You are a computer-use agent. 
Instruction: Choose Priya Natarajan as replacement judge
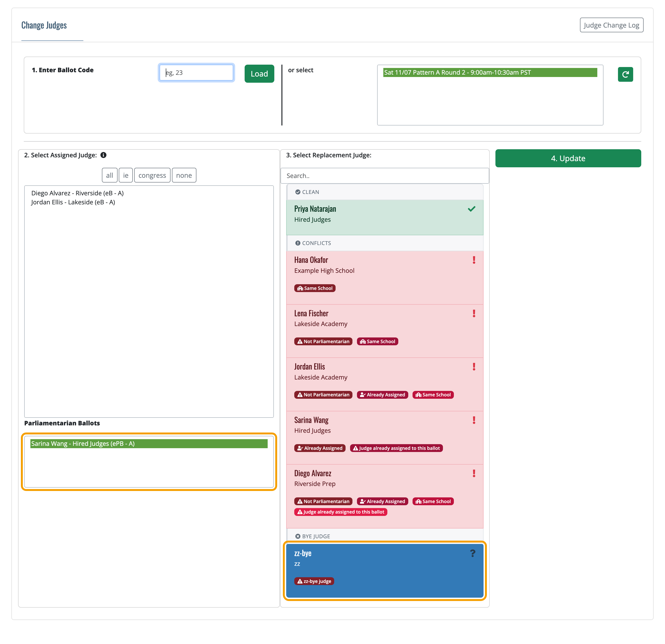[x=385, y=217]
